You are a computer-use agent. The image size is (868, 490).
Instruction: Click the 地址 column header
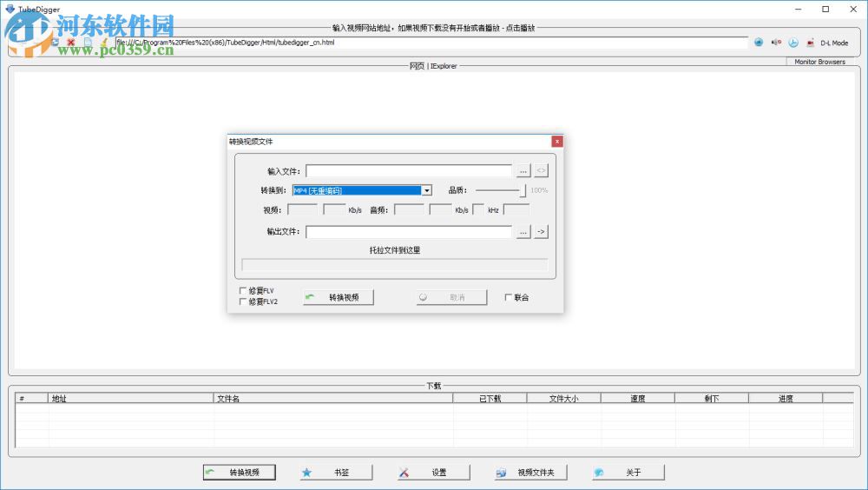[x=131, y=398]
